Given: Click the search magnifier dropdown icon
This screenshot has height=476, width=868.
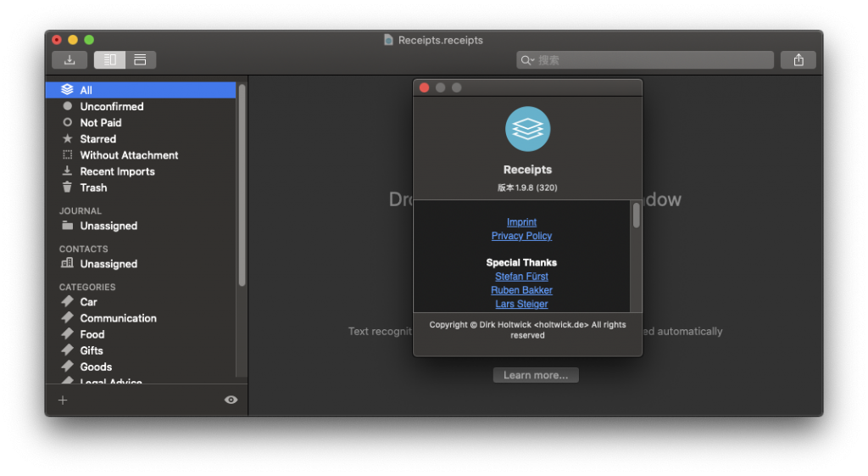Looking at the screenshot, I should [527, 60].
